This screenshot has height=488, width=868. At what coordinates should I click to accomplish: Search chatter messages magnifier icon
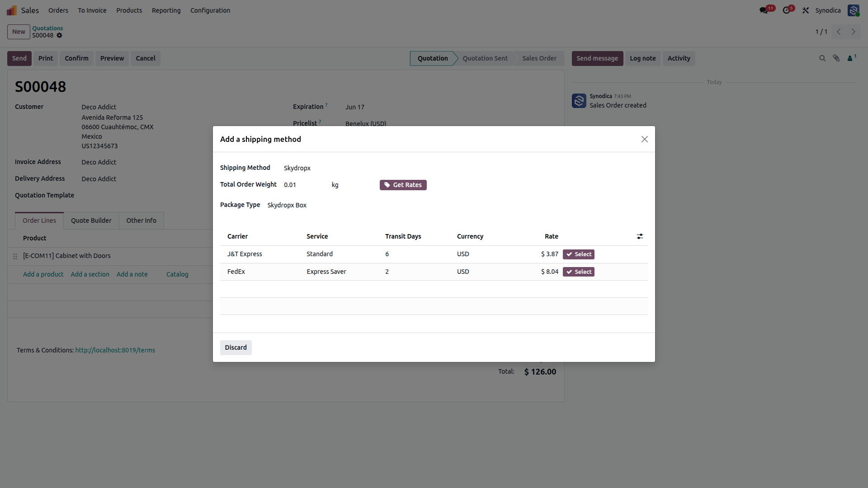point(822,58)
